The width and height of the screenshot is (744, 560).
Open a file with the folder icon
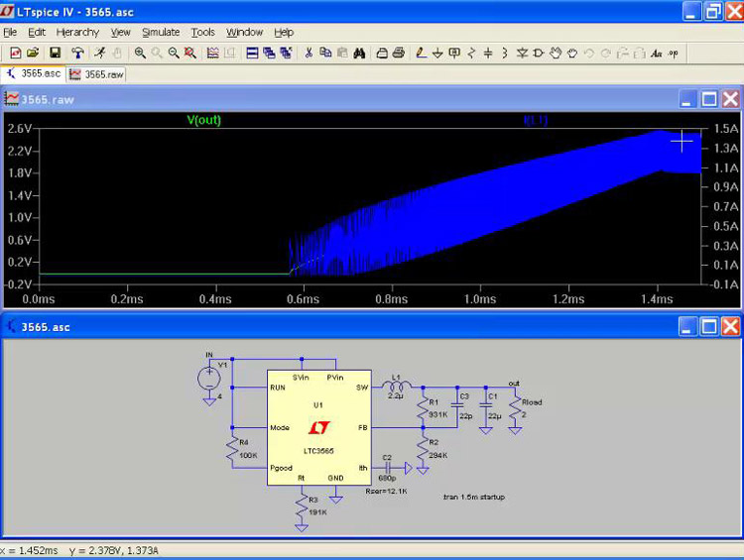[x=33, y=54]
